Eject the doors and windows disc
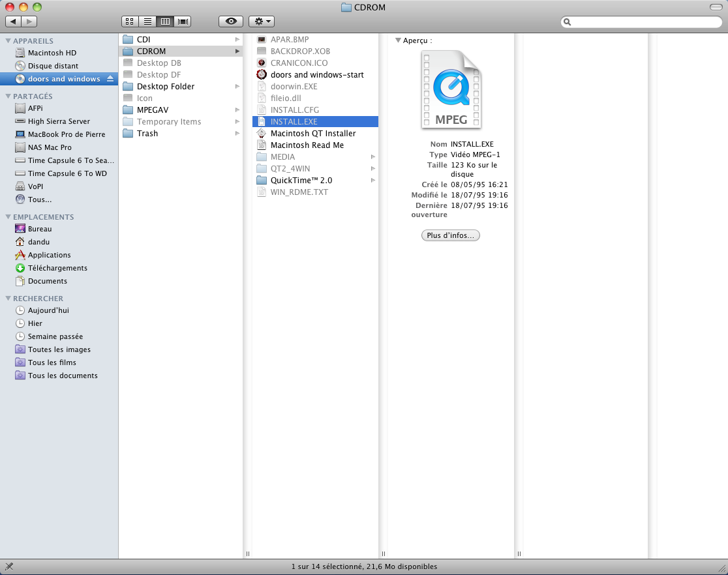728x575 pixels. click(x=110, y=79)
